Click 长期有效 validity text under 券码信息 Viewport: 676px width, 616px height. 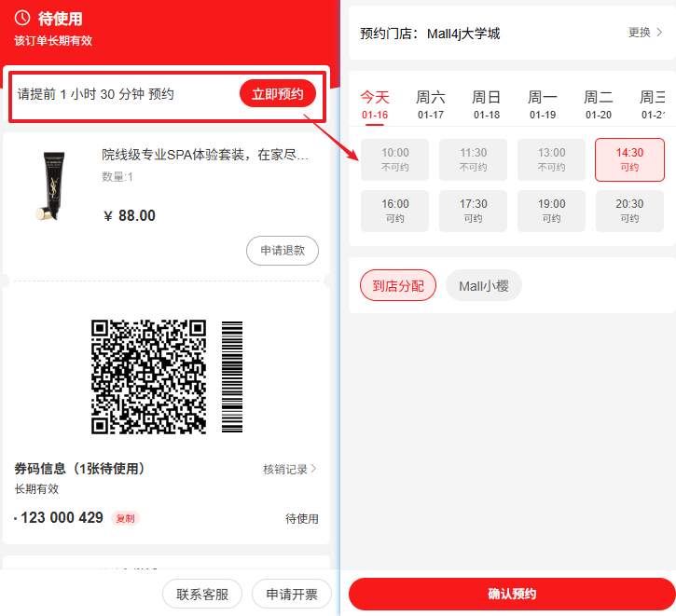tap(36, 489)
